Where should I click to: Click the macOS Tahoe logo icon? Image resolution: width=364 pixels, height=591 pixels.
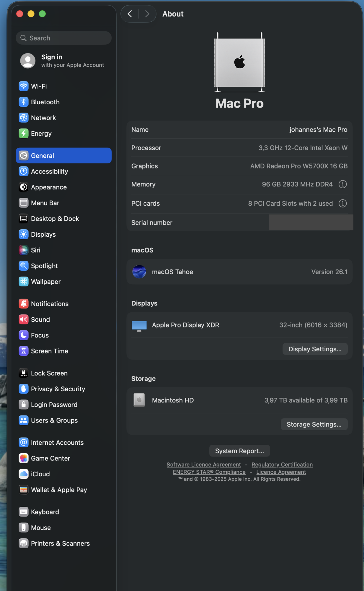[x=139, y=272]
